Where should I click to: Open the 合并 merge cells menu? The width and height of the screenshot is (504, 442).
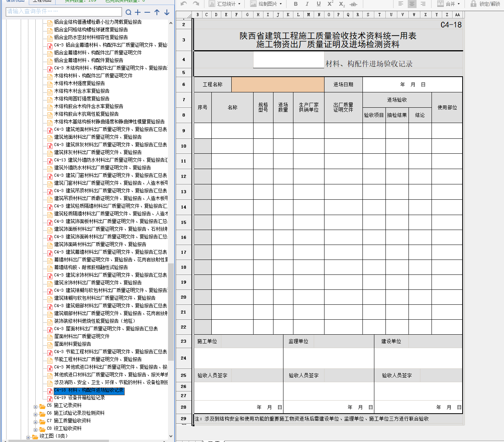[449, 4]
